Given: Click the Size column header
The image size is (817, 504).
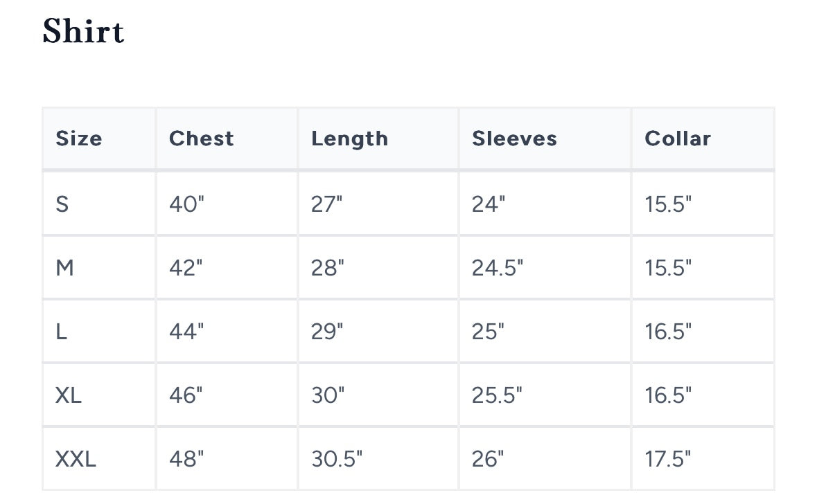Looking at the screenshot, I should (x=79, y=138).
